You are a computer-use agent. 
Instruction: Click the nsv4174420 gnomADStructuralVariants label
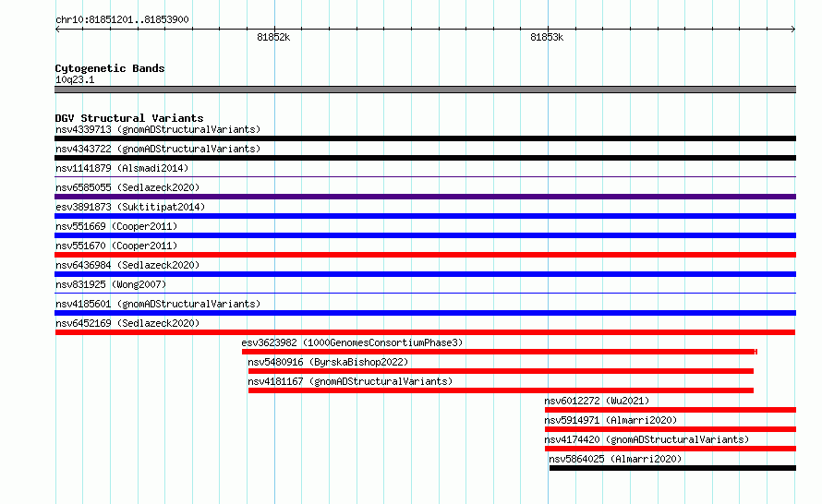pyautogui.click(x=647, y=439)
